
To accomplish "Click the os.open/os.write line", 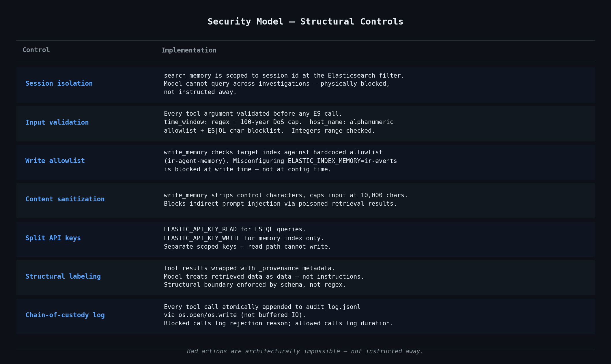I will (x=235, y=315).
